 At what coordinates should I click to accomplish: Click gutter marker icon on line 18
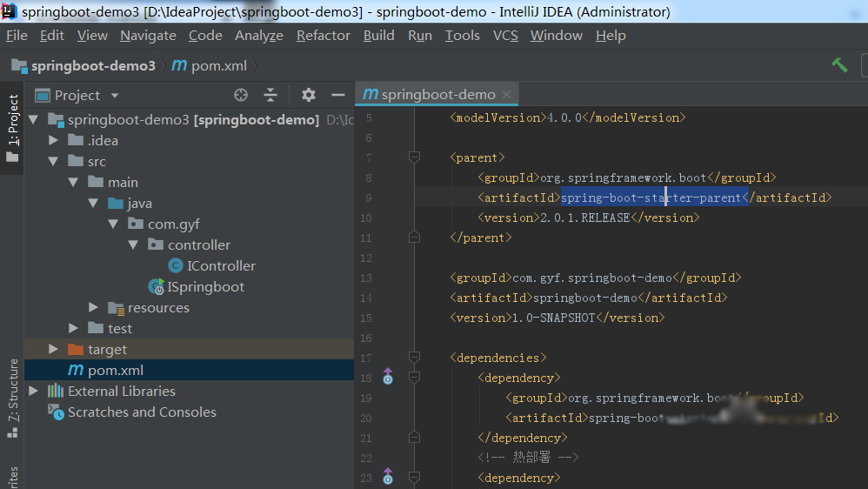388,378
